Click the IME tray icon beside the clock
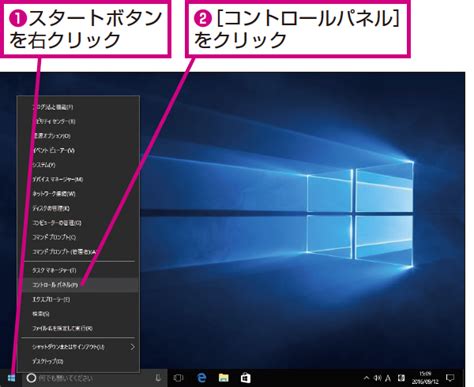 tap(401, 378)
